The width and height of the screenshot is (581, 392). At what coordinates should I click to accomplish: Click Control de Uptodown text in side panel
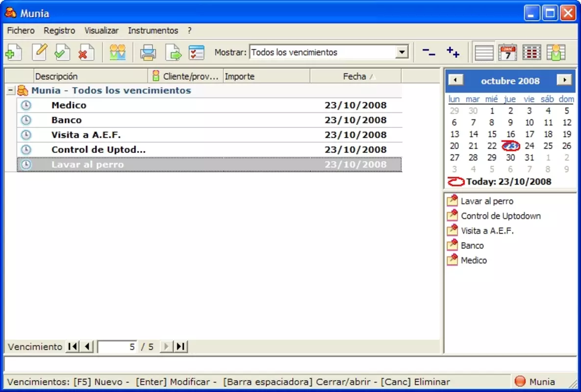click(501, 216)
